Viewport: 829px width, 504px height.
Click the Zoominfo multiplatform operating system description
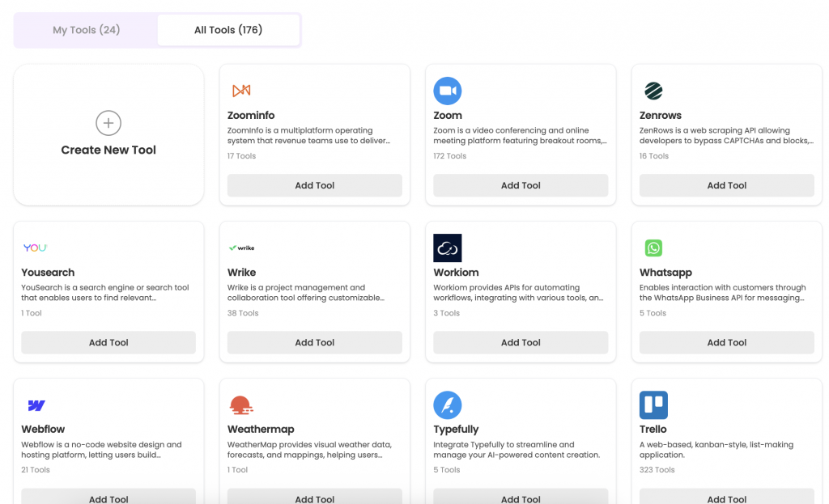click(308, 136)
